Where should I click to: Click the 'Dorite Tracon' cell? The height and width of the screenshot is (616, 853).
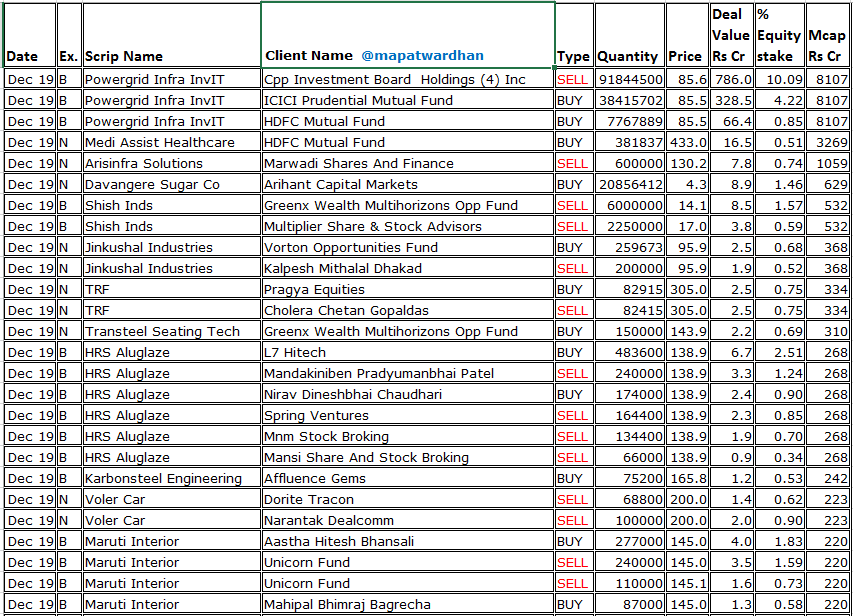pyautogui.click(x=407, y=500)
